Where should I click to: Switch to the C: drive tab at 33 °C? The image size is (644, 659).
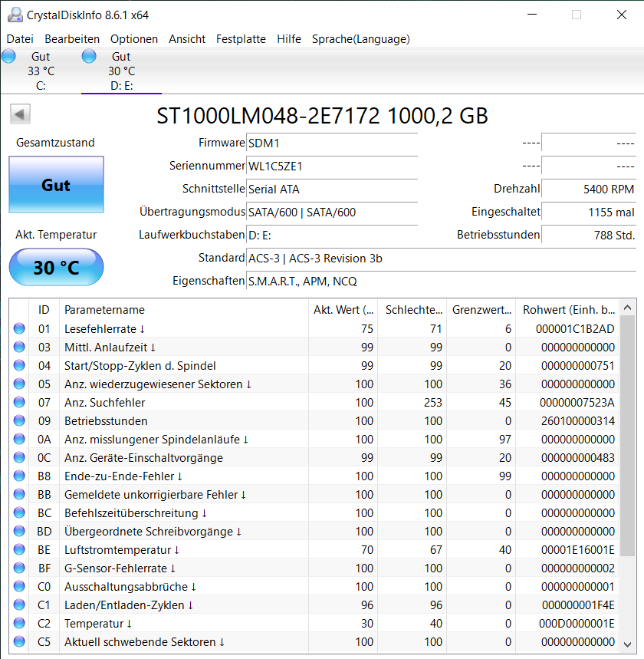tap(41, 71)
